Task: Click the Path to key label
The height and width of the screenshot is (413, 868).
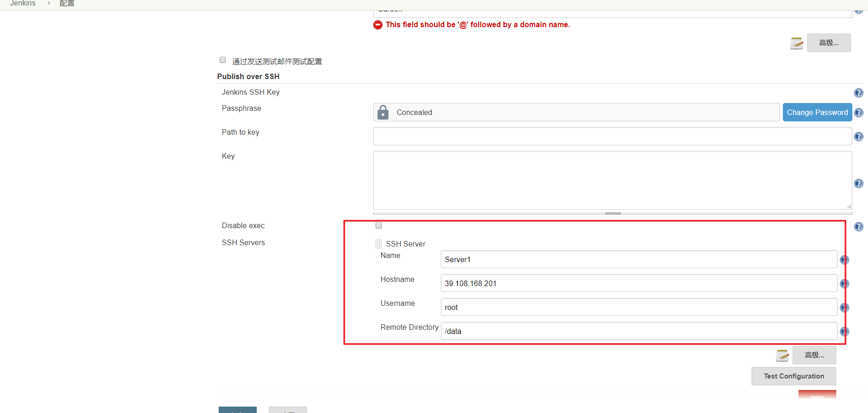Action: pos(241,132)
